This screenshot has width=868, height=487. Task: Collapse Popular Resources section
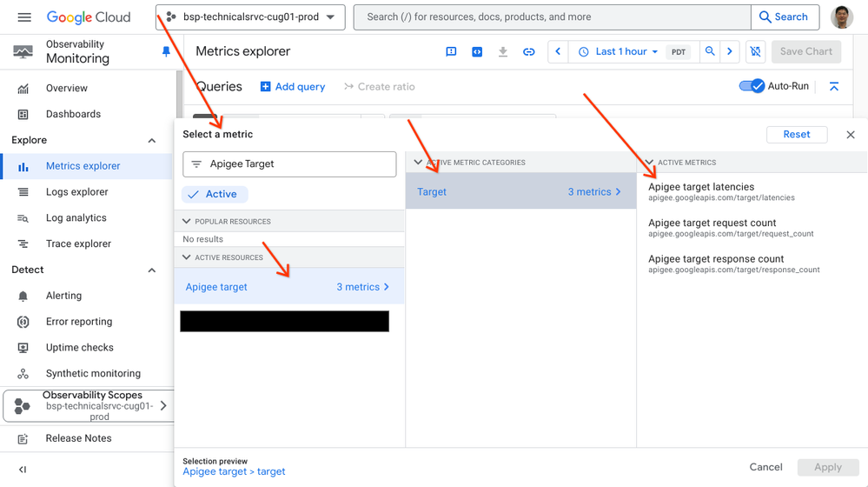(187, 221)
